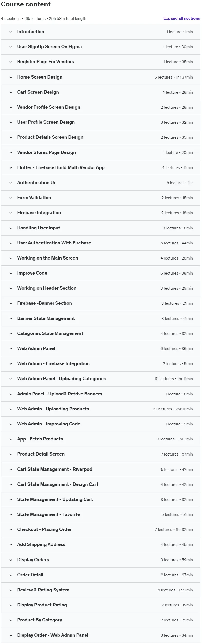Click chevron beside Home Screen Design
202x644 pixels.
tap(11, 77)
